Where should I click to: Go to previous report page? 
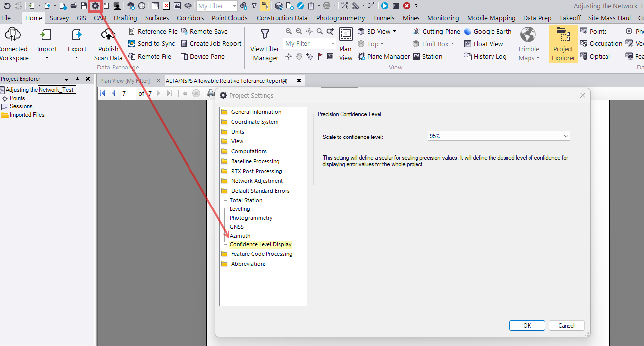pos(114,93)
